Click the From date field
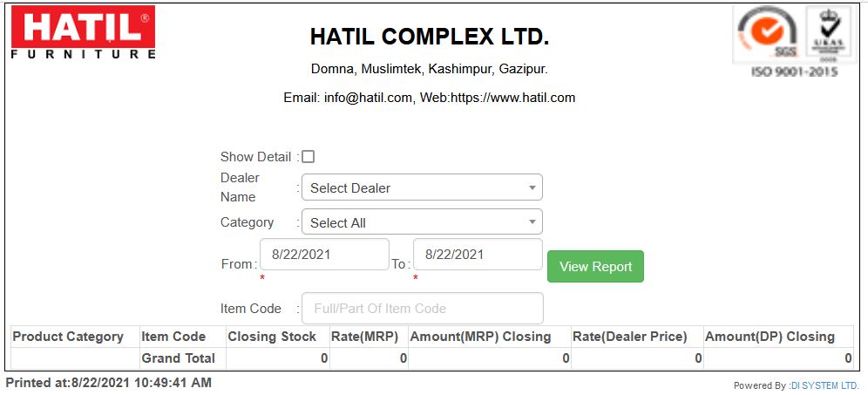Screen dimensions: 868x395 coord(324,255)
